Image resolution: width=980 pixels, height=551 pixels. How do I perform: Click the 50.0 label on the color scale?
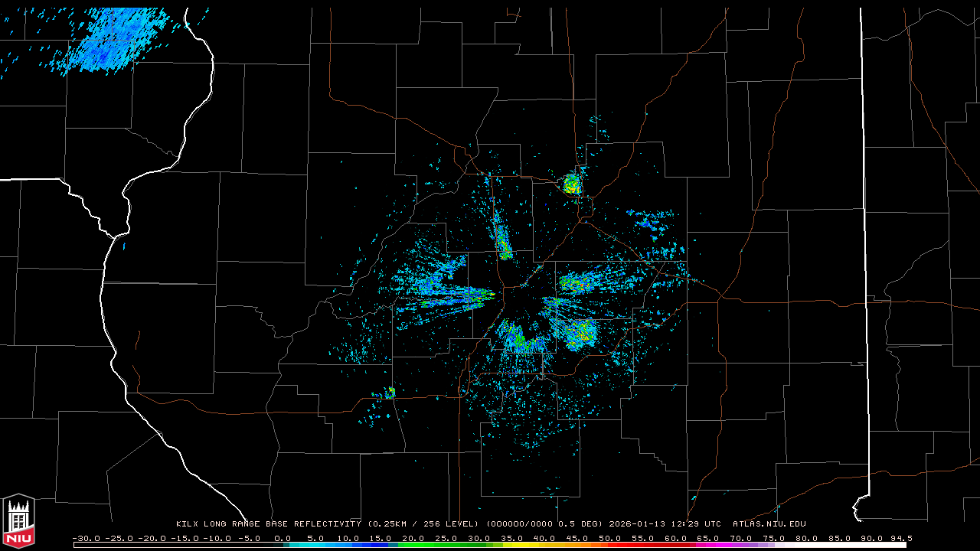[x=610, y=538]
